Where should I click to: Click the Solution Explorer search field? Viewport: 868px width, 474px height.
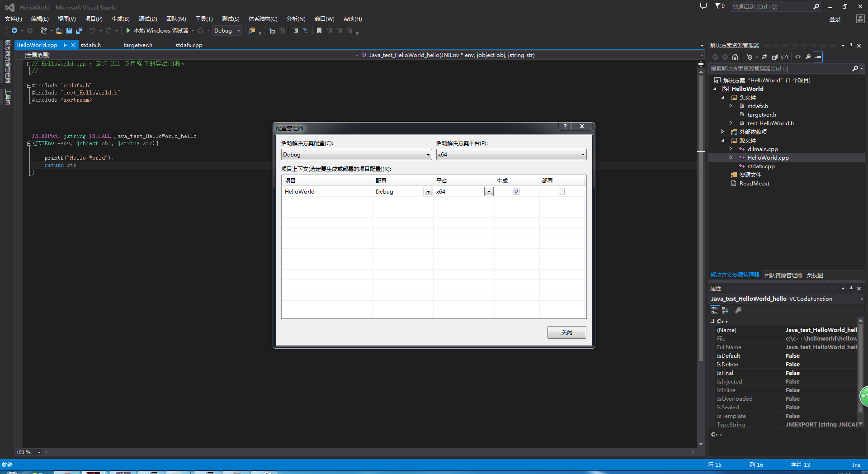tap(780, 69)
